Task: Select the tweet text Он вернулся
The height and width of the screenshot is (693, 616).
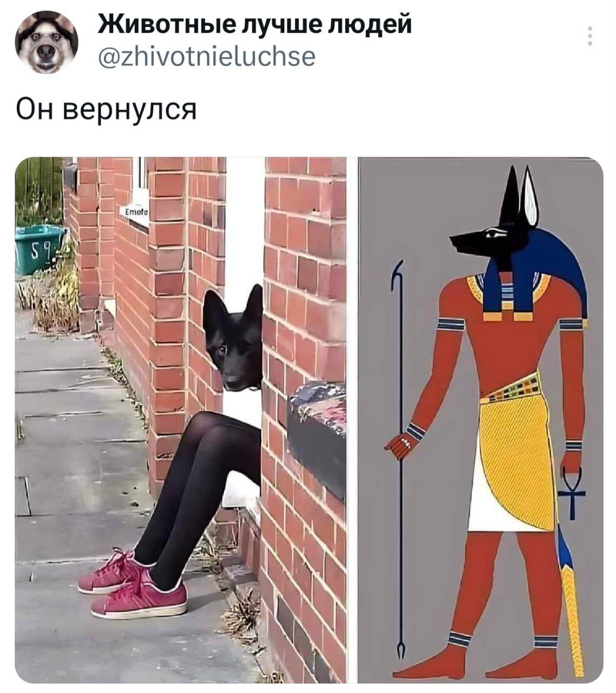Action: point(105,109)
